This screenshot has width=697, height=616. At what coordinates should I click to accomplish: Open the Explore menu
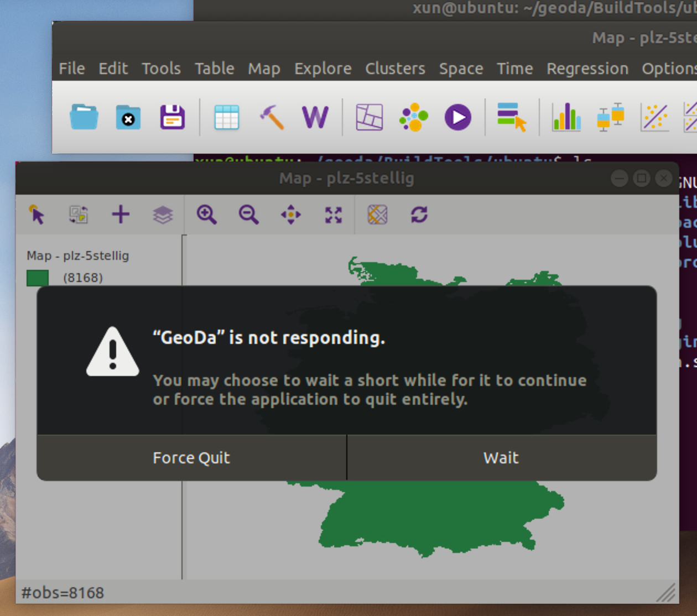pos(323,68)
